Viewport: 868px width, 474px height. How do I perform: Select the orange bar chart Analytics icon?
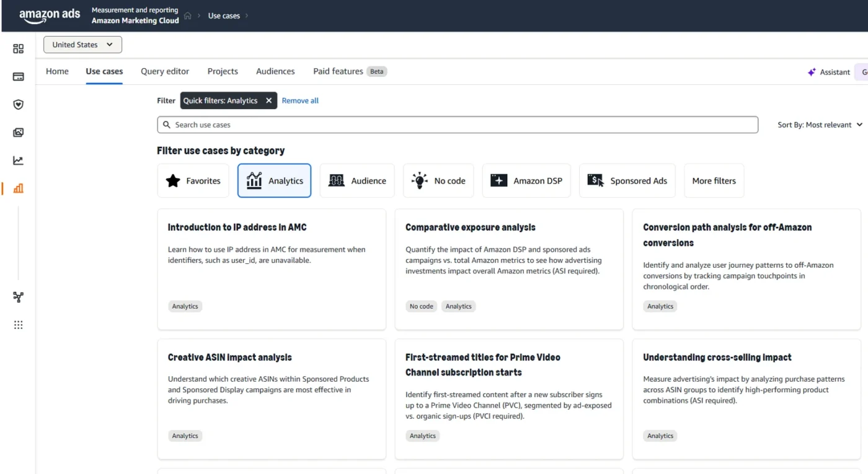click(x=18, y=188)
